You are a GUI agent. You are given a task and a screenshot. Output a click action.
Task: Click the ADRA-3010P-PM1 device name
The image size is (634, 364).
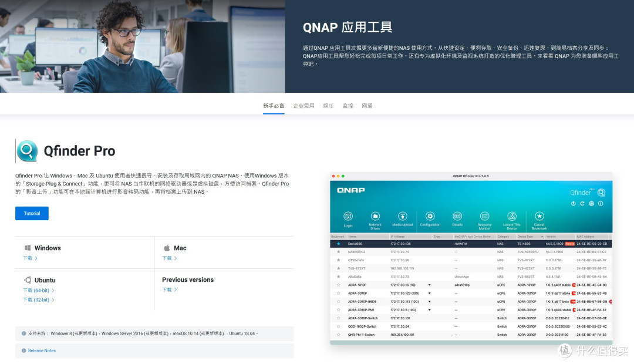pos(361,310)
